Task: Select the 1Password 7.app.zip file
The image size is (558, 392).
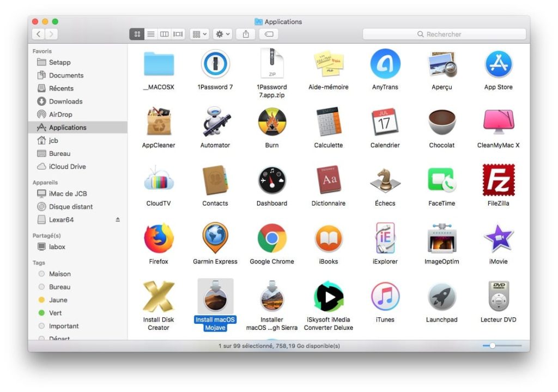Action: pos(272,63)
